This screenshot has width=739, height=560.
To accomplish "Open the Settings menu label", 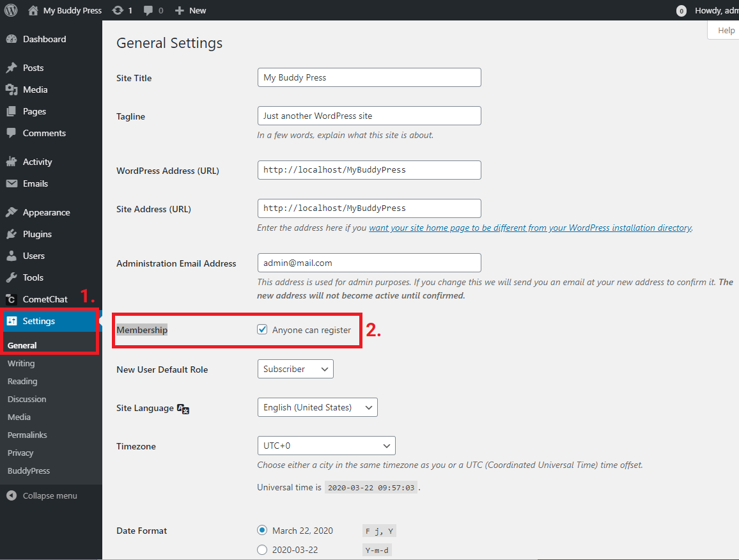I will pyautogui.click(x=38, y=321).
